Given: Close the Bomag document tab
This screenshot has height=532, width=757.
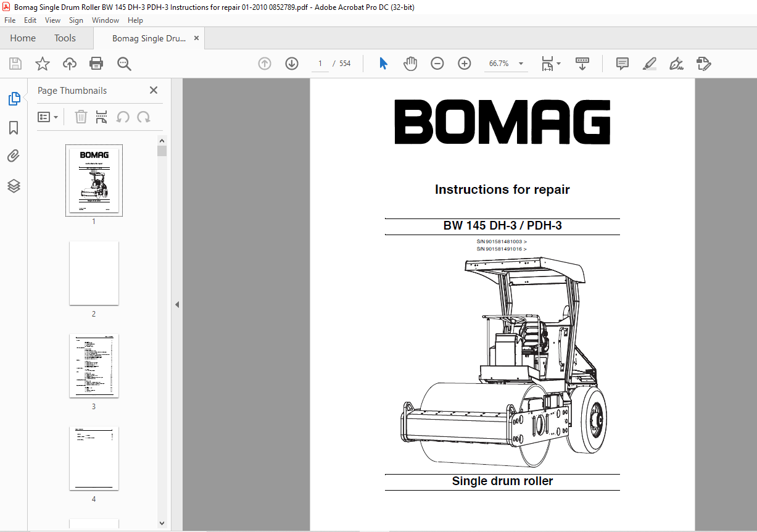Looking at the screenshot, I should click(x=197, y=38).
